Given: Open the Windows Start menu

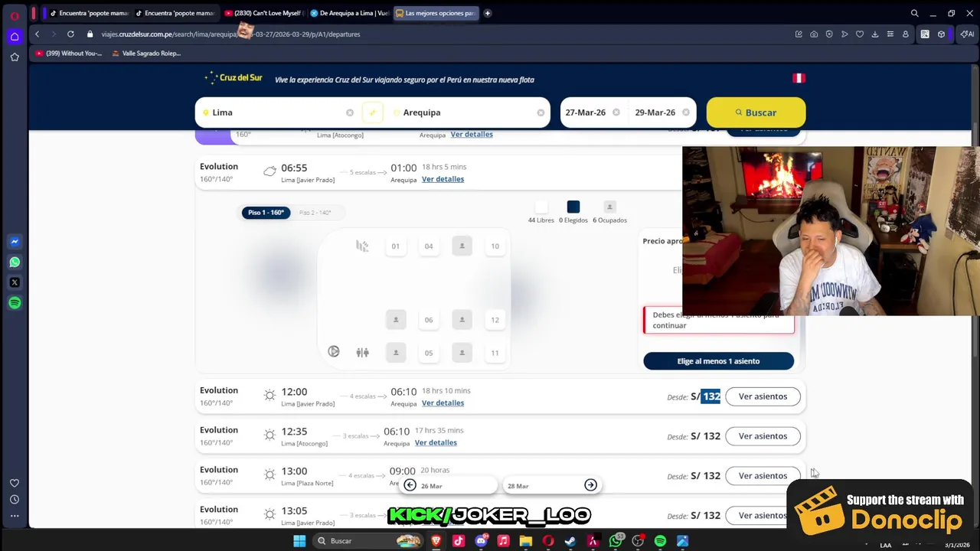Looking at the screenshot, I should pyautogui.click(x=299, y=541).
